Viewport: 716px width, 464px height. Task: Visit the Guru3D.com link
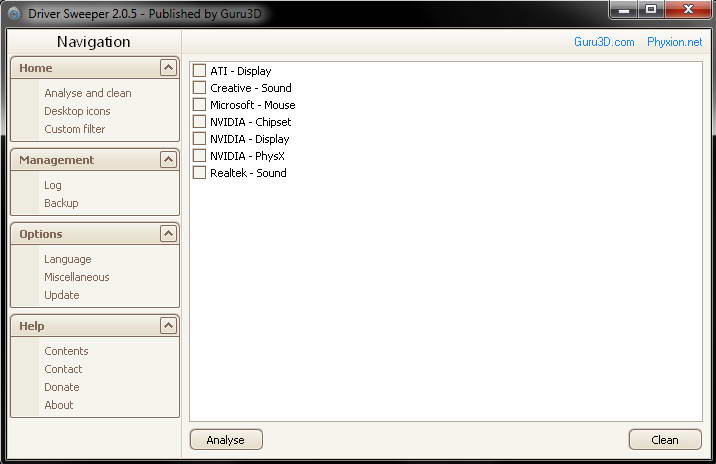click(x=604, y=42)
